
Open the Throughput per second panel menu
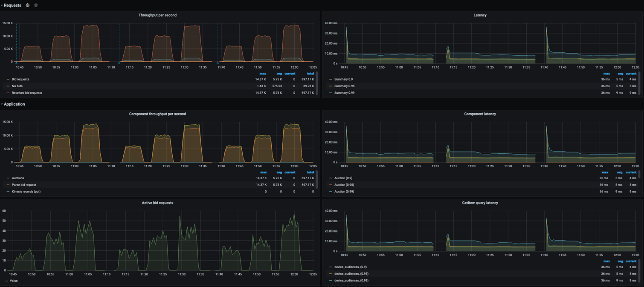[x=157, y=15]
